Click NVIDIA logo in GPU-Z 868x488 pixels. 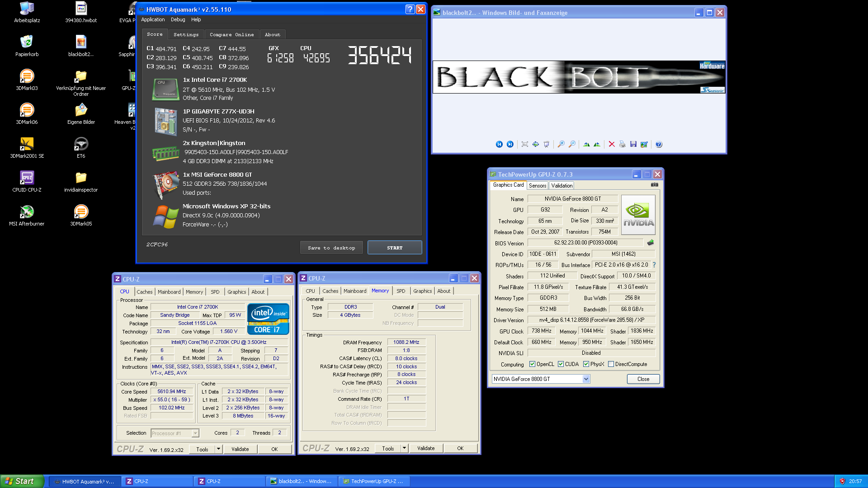coord(638,215)
